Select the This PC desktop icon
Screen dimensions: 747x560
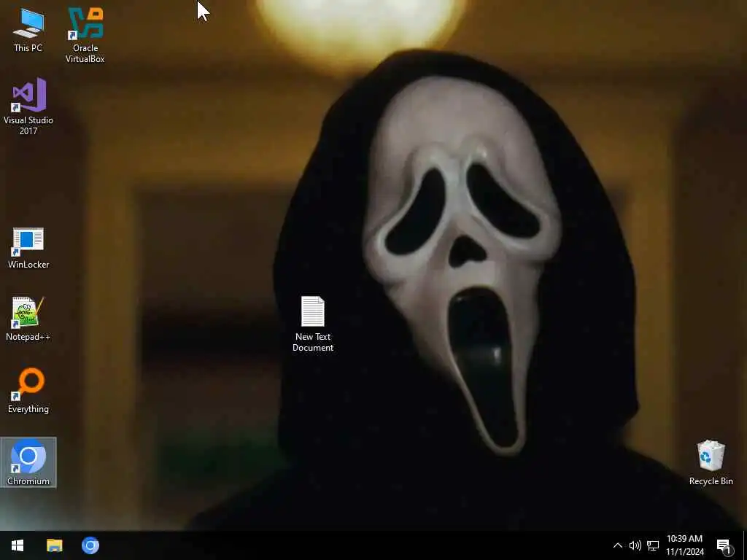[28, 31]
